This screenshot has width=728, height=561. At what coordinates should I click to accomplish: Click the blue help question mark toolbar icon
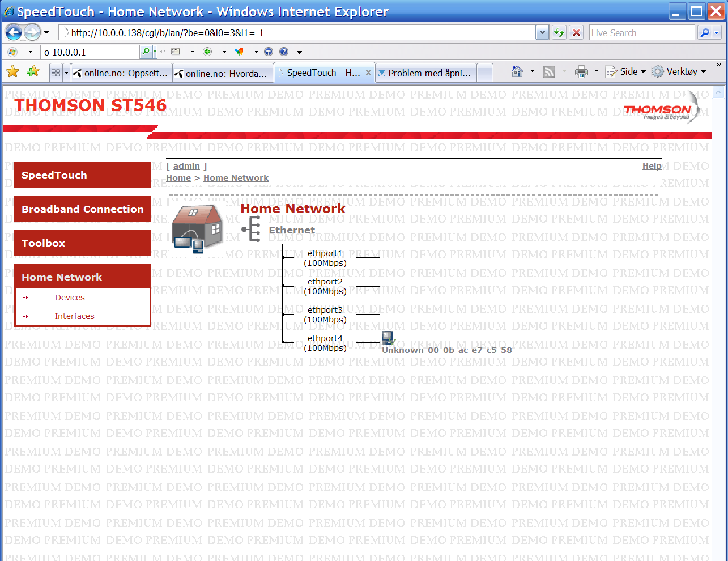(284, 52)
